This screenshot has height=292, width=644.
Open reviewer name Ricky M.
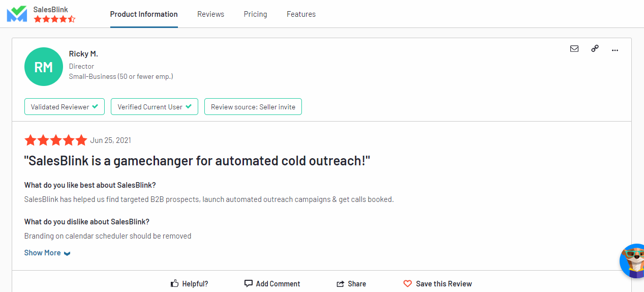point(83,54)
